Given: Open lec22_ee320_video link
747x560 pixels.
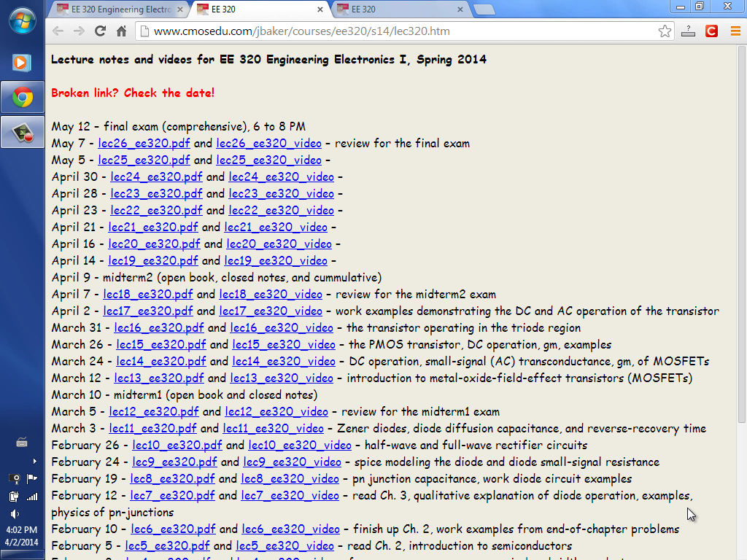Looking at the screenshot, I should (x=281, y=210).
